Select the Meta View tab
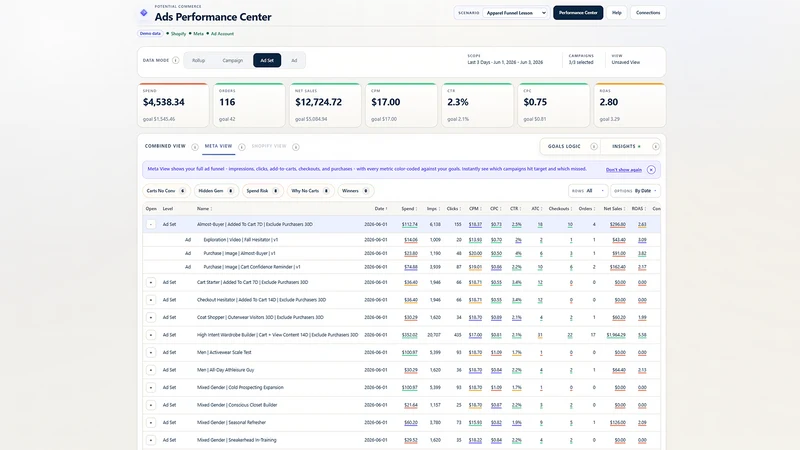 click(x=218, y=146)
